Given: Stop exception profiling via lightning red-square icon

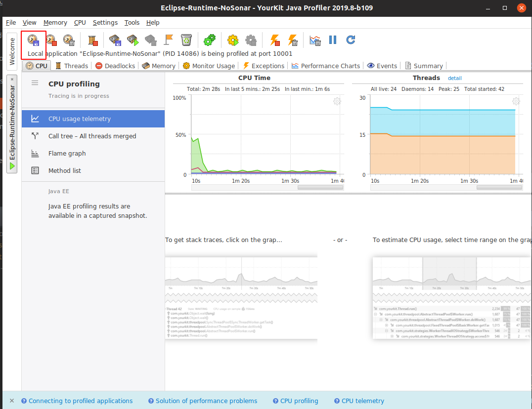Looking at the screenshot, I should click(x=274, y=40).
